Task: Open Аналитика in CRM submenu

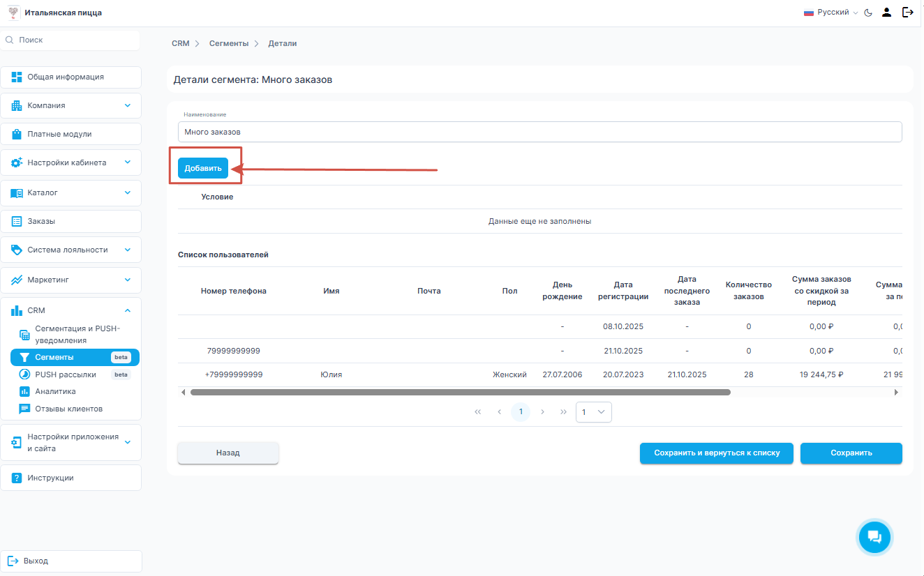Action: pos(55,391)
